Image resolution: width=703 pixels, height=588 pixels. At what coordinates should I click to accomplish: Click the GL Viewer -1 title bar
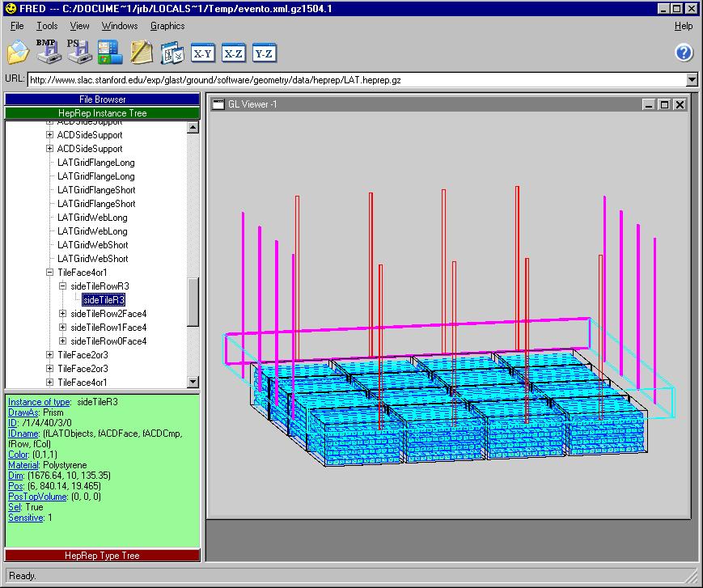[448, 104]
